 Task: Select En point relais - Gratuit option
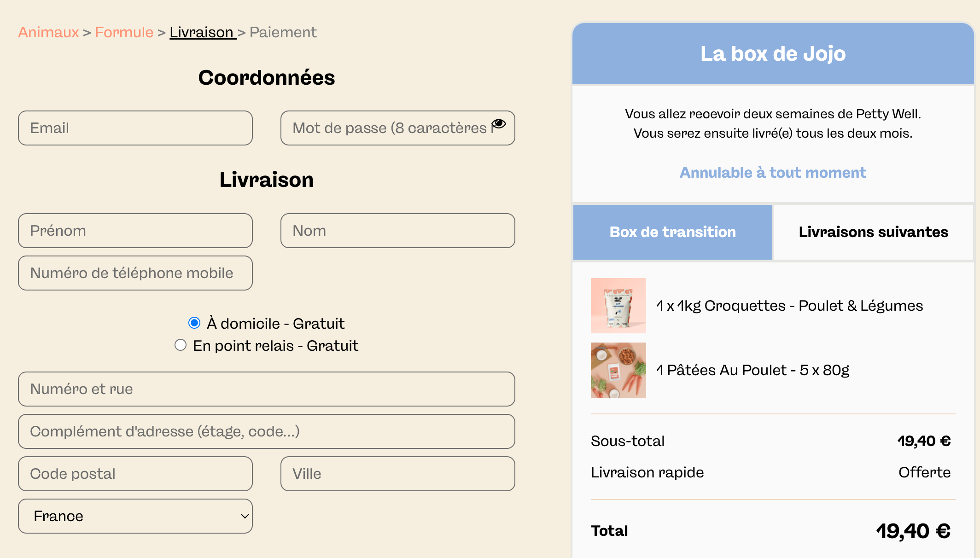coord(181,345)
